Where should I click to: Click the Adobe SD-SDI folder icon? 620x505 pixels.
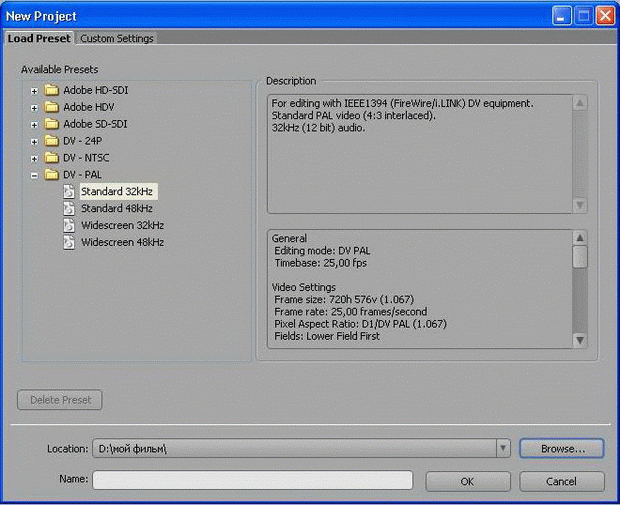(51, 124)
